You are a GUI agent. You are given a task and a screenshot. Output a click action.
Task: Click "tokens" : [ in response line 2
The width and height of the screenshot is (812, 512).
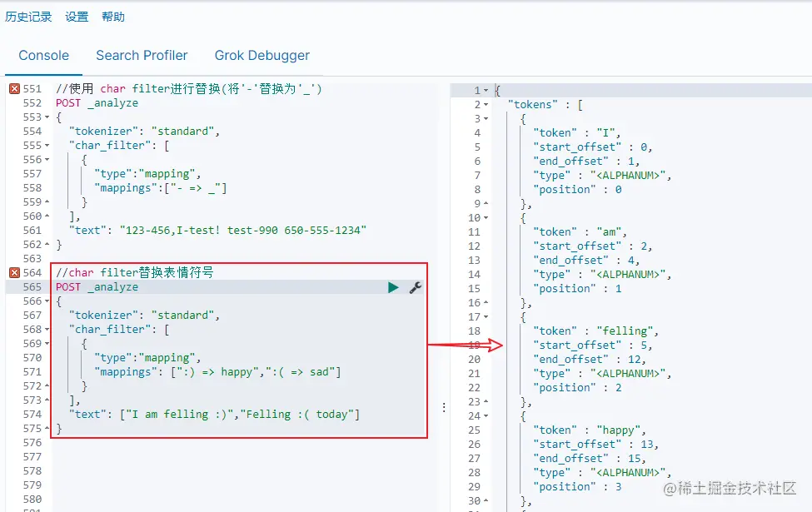click(x=545, y=105)
